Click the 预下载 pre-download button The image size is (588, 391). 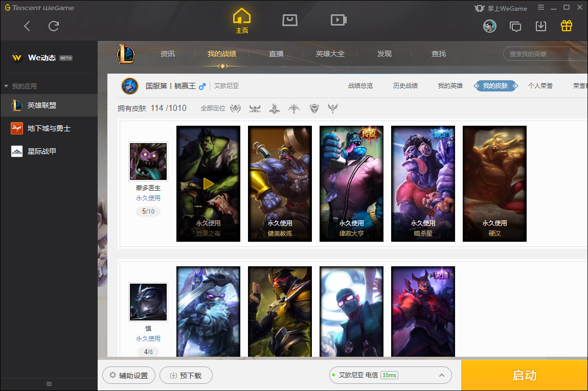pos(186,375)
